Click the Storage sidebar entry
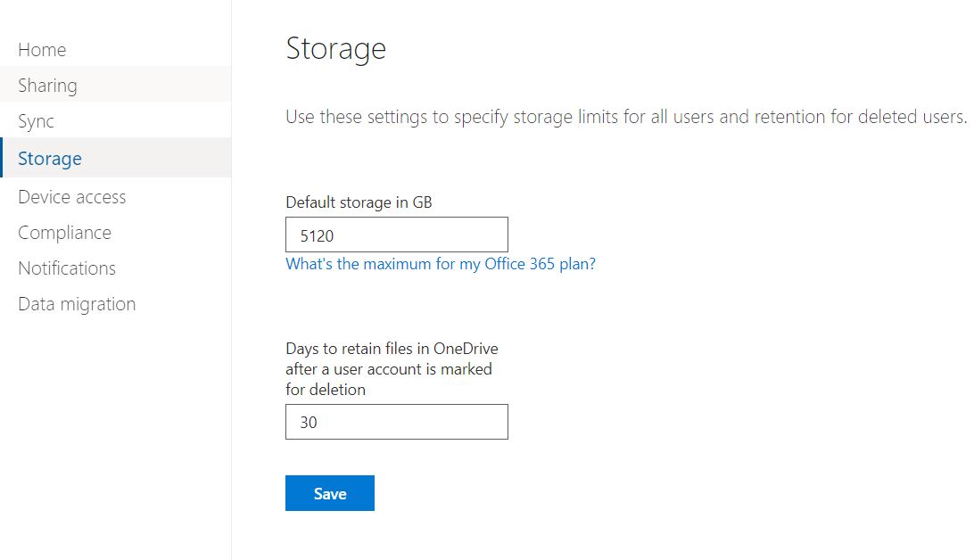 tap(49, 158)
